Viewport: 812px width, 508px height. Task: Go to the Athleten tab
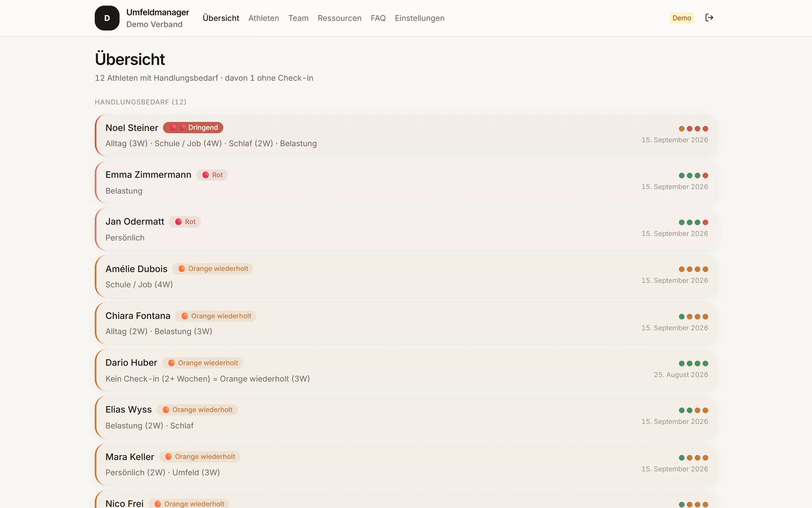pyautogui.click(x=264, y=18)
